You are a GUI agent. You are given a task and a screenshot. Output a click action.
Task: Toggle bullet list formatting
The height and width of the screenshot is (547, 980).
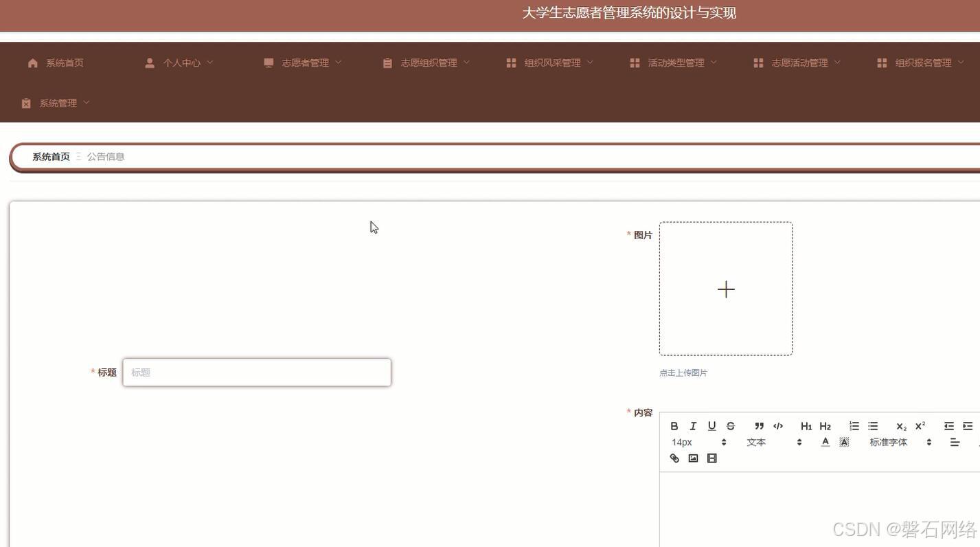point(873,426)
